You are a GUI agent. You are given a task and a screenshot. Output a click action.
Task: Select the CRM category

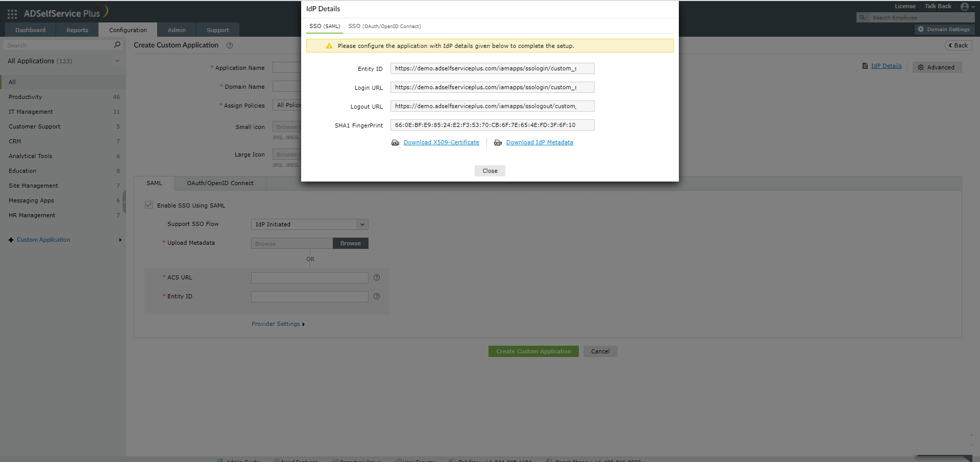[x=63, y=141]
